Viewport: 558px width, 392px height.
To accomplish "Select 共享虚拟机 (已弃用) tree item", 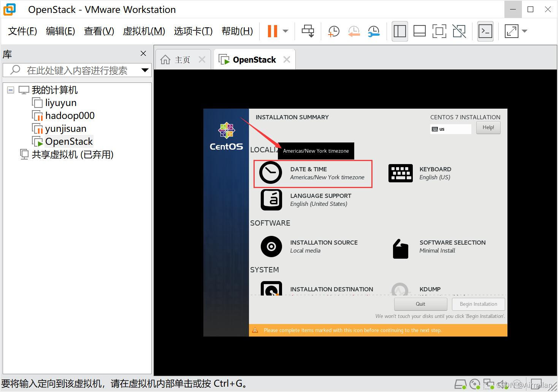I will point(72,155).
